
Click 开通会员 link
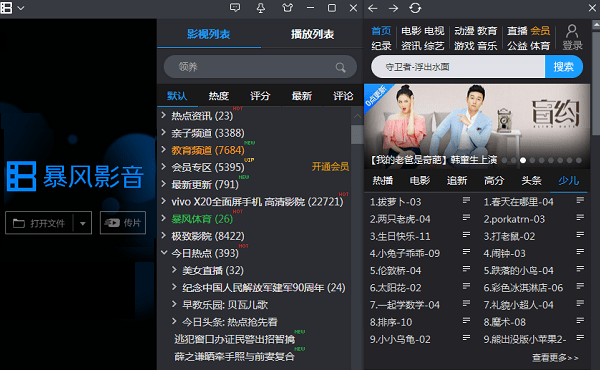coord(330,167)
